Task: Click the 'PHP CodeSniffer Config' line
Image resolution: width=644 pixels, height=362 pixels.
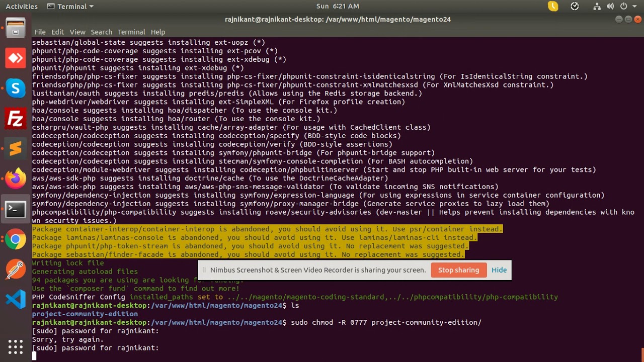Action: [x=295, y=297]
